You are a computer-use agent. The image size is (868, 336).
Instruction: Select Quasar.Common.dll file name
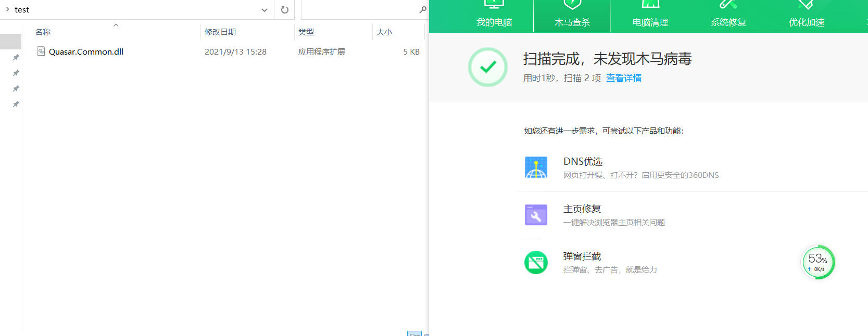pos(86,52)
